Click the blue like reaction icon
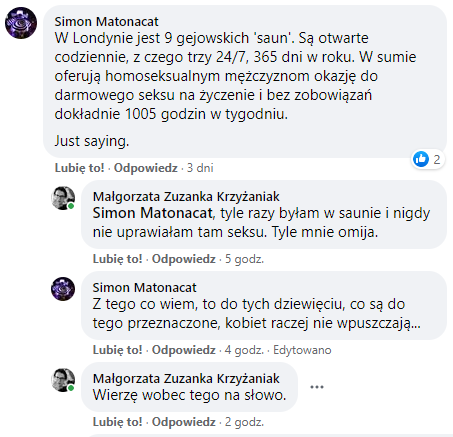 [x=421, y=159]
